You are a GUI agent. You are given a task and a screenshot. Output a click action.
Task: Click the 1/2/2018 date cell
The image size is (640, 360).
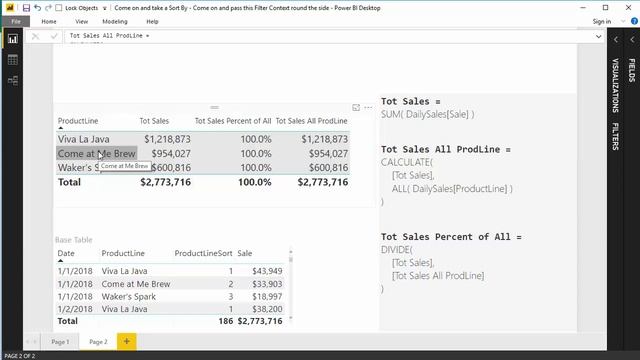point(75,309)
